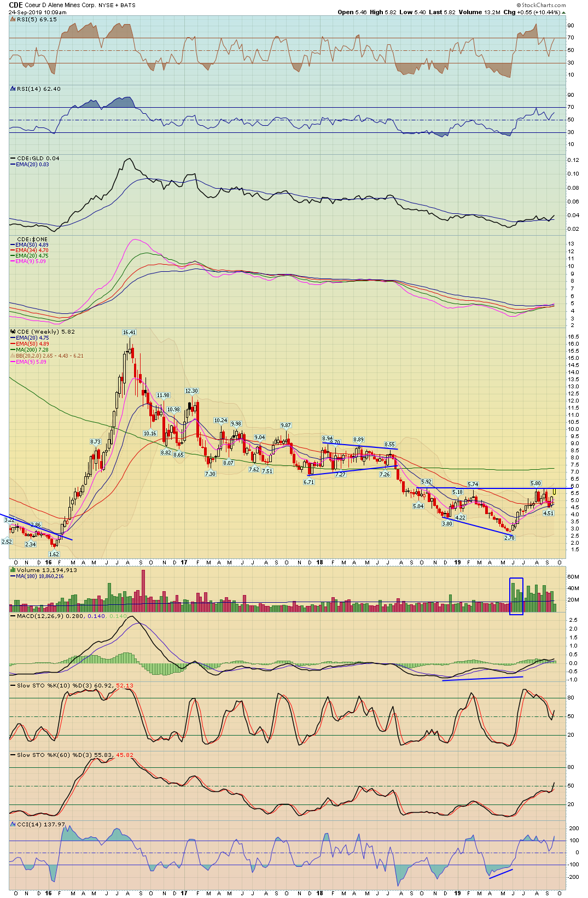This screenshot has width=588, height=898.
Task: Click the 9.87 price label
Action: pos(286,425)
